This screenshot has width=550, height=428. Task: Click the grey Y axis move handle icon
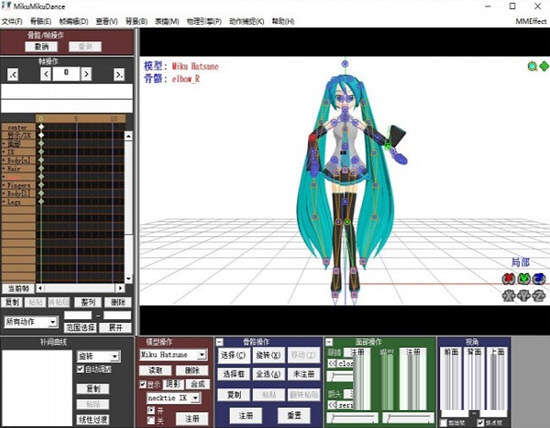click(524, 296)
